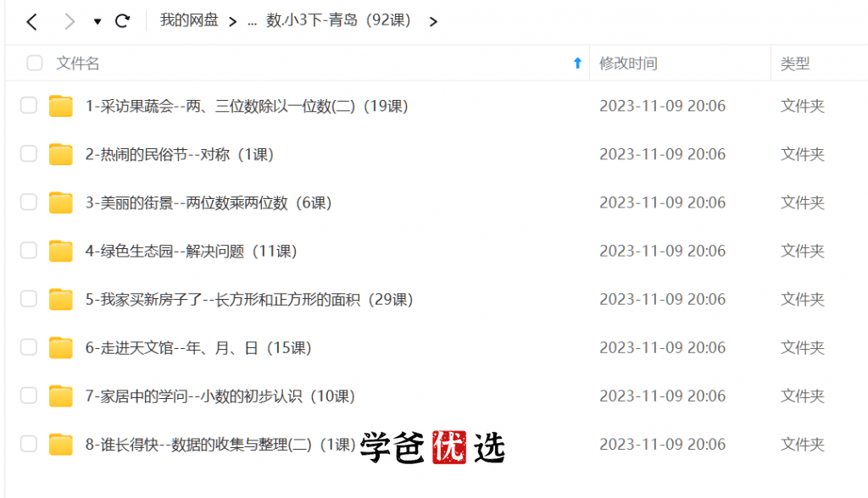The height and width of the screenshot is (498, 868).
Task: Expand chevron after 数.小3下-青岛 breadcrumb
Action: (x=433, y=21)
